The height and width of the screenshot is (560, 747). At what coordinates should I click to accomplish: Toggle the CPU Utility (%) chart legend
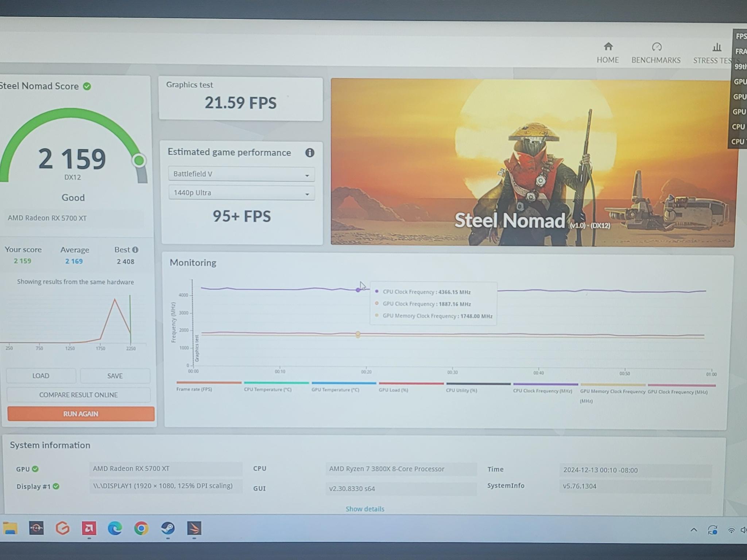click(x=478, y=388)
